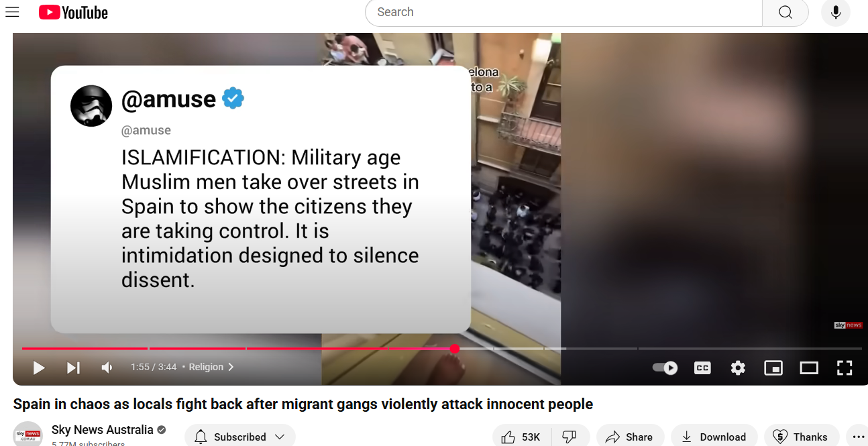Open the hamburger guide menu
The image size is (868, 446).
[12, 12]
